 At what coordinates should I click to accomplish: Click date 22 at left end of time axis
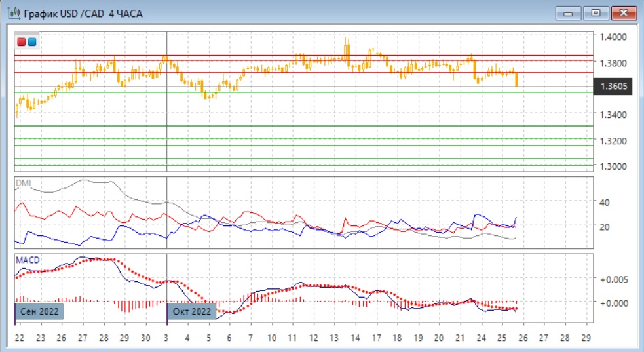tap(20, 338)
